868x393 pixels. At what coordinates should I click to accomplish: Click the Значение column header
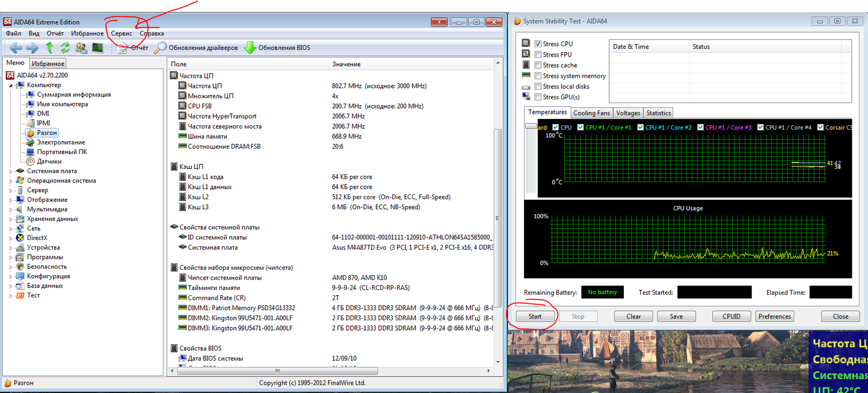(x=346, y=64)
